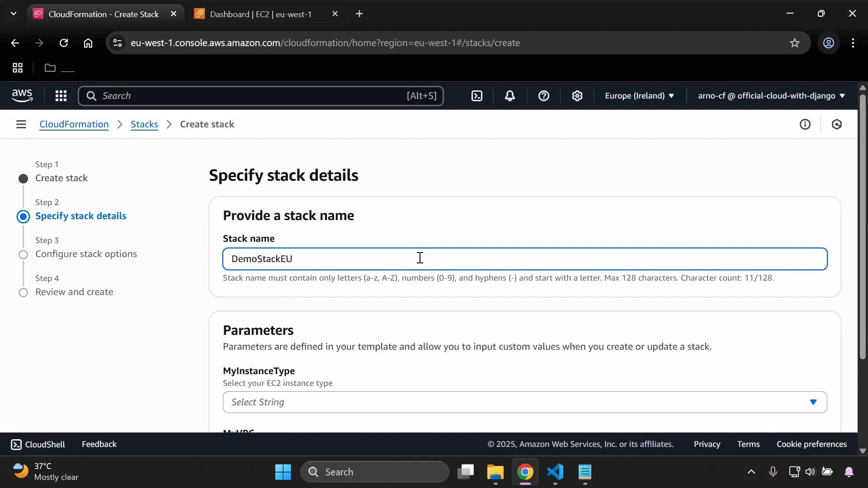Screen dimensions: 868x488
Task: Open the Europe (Ireland) region dropdown
Action: tap(639, 96)
